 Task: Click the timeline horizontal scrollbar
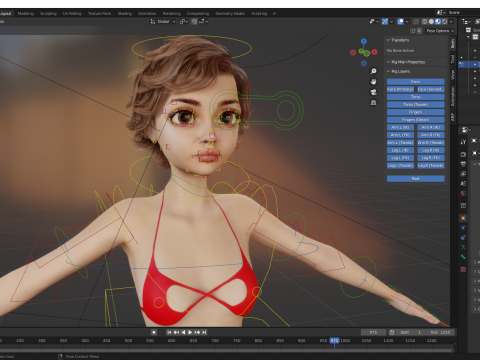[x=227, y=350]
